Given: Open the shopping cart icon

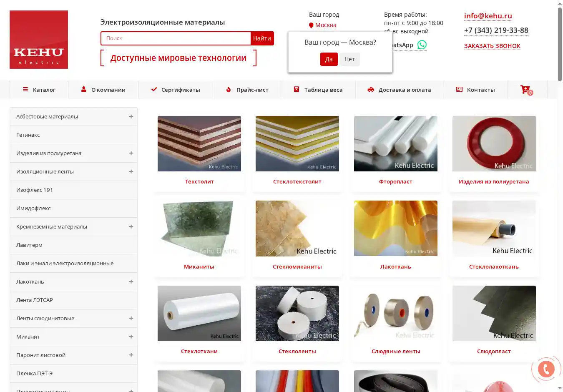Looking at the screenshot, I should [525, 90].
